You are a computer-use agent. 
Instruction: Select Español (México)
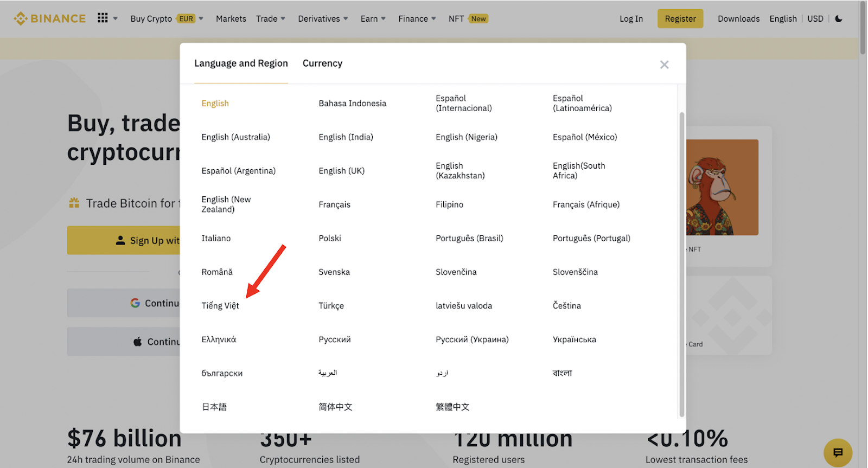(x=585, y=137)
